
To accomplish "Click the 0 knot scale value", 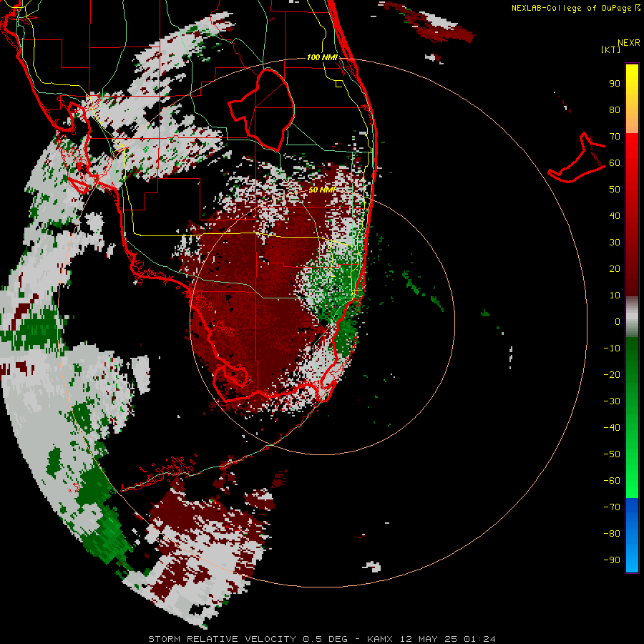I will (x=618, y=322).
